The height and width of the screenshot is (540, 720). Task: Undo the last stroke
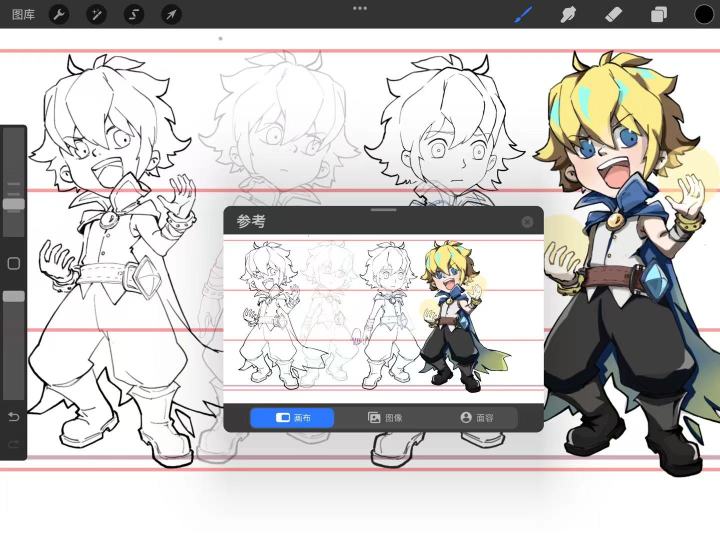tap(14, 416)
